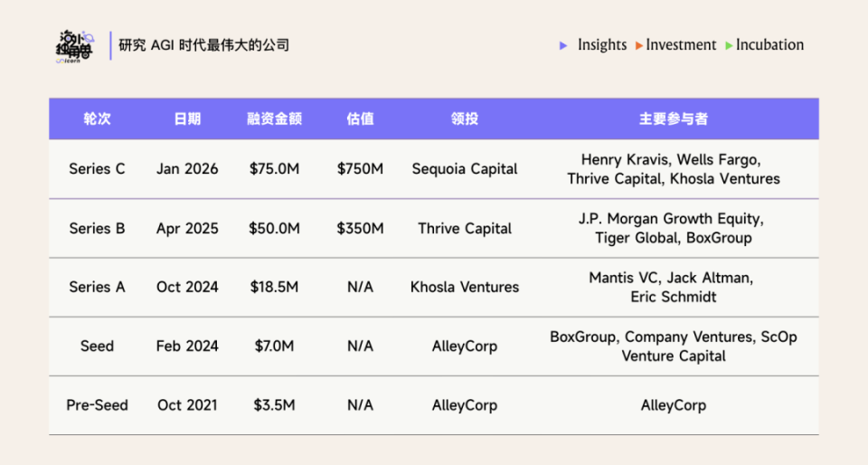Select the Pre-Seed row label

coord(97,405)
